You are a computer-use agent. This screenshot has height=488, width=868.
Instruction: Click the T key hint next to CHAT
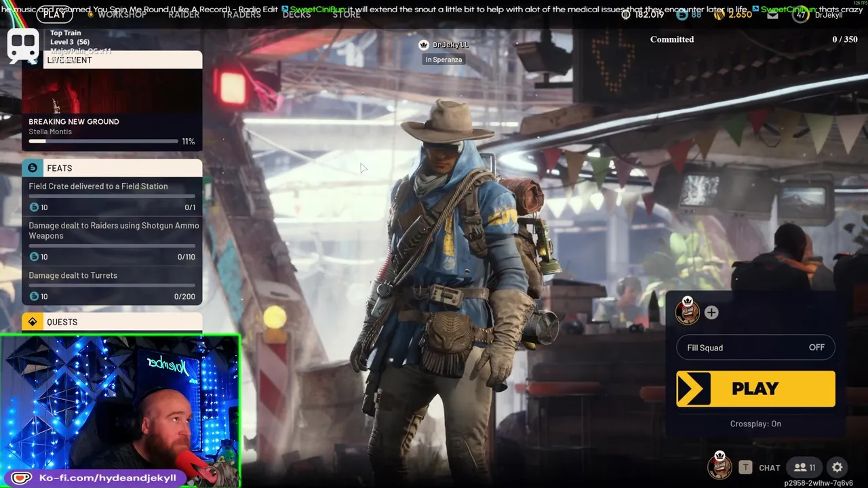tap(745, 467)
